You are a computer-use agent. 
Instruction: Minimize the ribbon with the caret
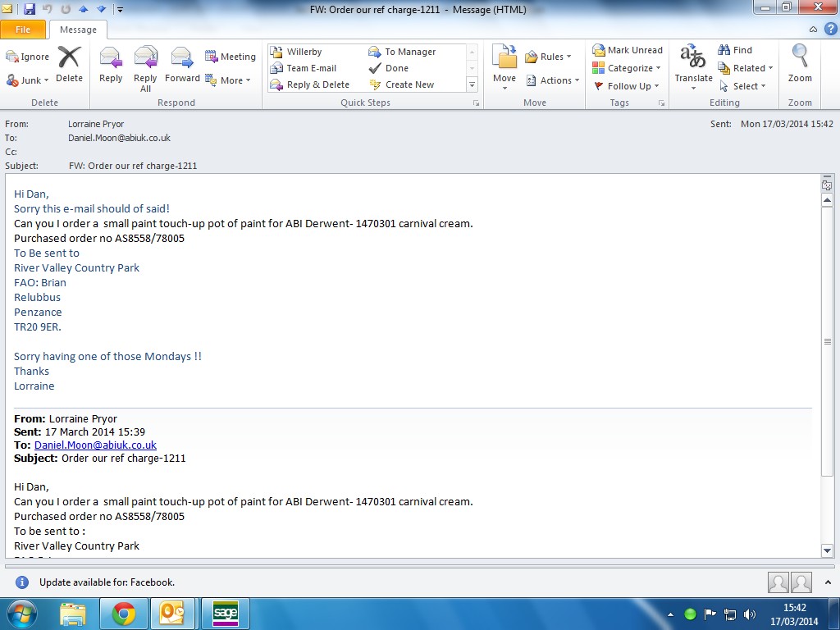813,30
